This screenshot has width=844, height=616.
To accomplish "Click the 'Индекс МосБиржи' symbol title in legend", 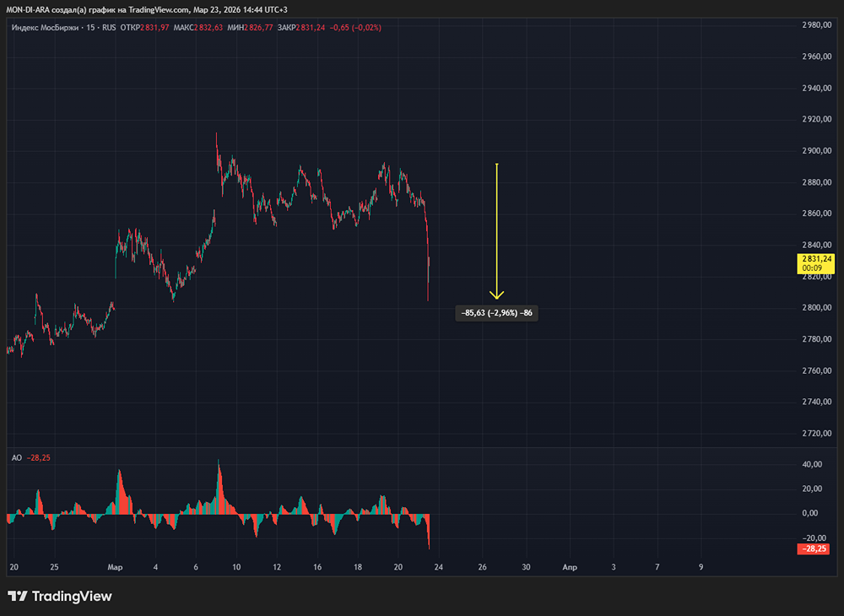I will pyautogui.click(x=45, y=28).
